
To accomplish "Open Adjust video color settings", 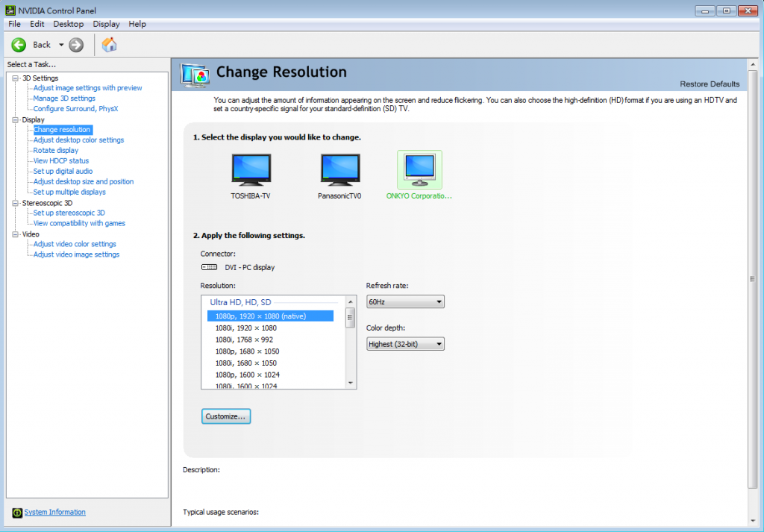I will click(75, 244).
